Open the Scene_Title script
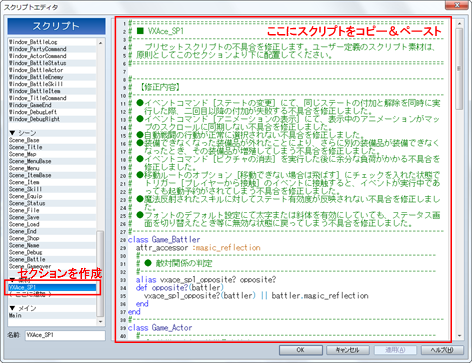Viewport: 472px width, 363px height. [x=52, y=147]
